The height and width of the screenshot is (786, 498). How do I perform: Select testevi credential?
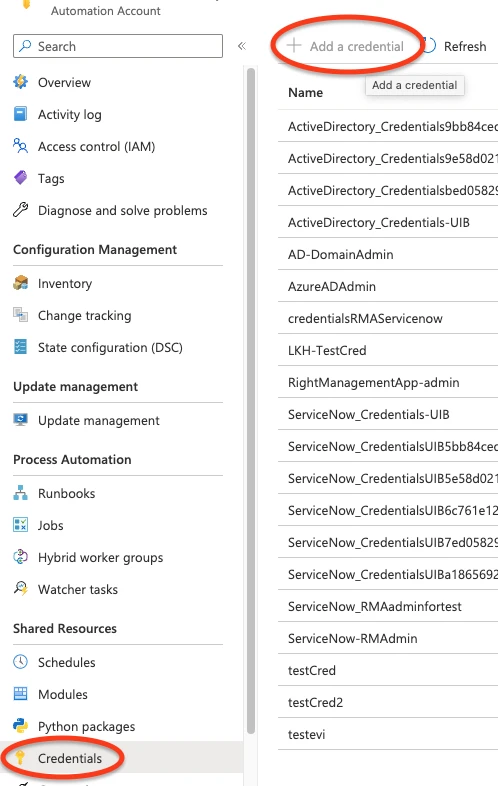(x=388, y=734)
